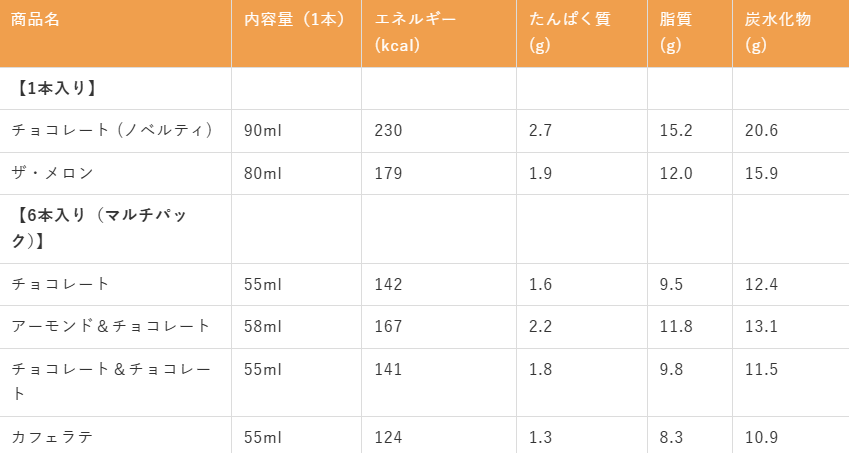Click the 1.3 protein value for カフェラテ
This screenshot has width=849, height=453.
click(x=540, y=437)
